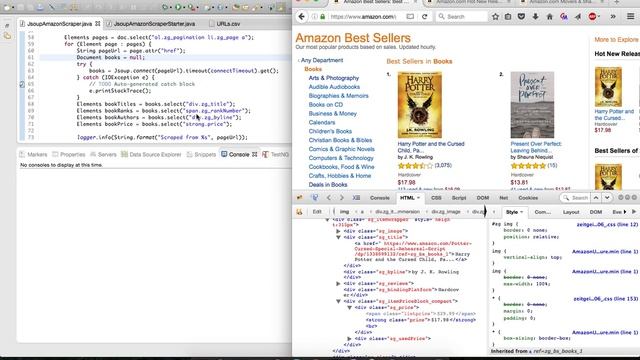
Task: Open Data Source Explorer view
Action: [x=151, y=154]
